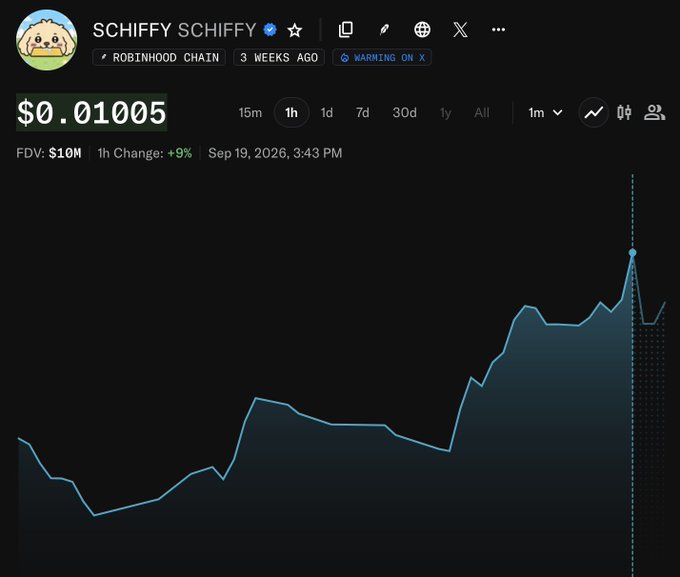Select the 1y time range
Viewport: 680px width, 577px height.
(x=445, y=113)
